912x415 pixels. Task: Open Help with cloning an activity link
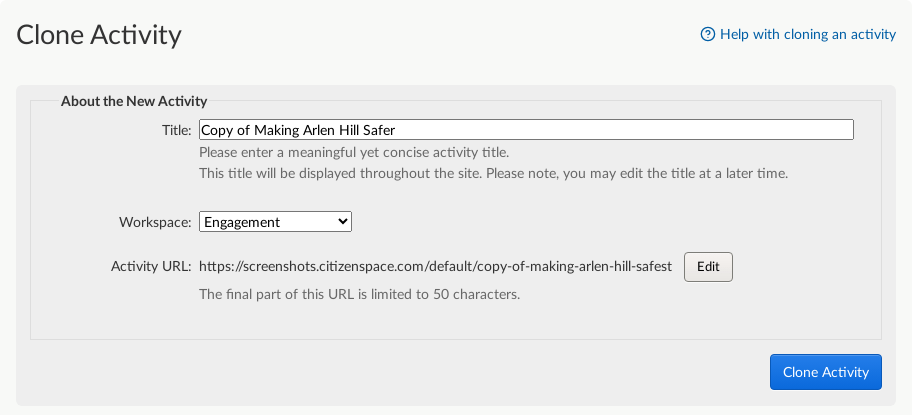[807, 34]
